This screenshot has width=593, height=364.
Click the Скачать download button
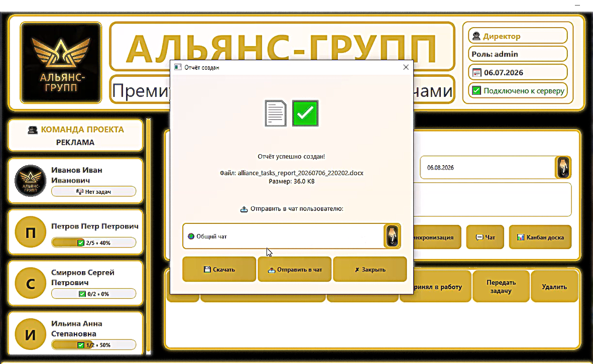click(x=219, y=269)
